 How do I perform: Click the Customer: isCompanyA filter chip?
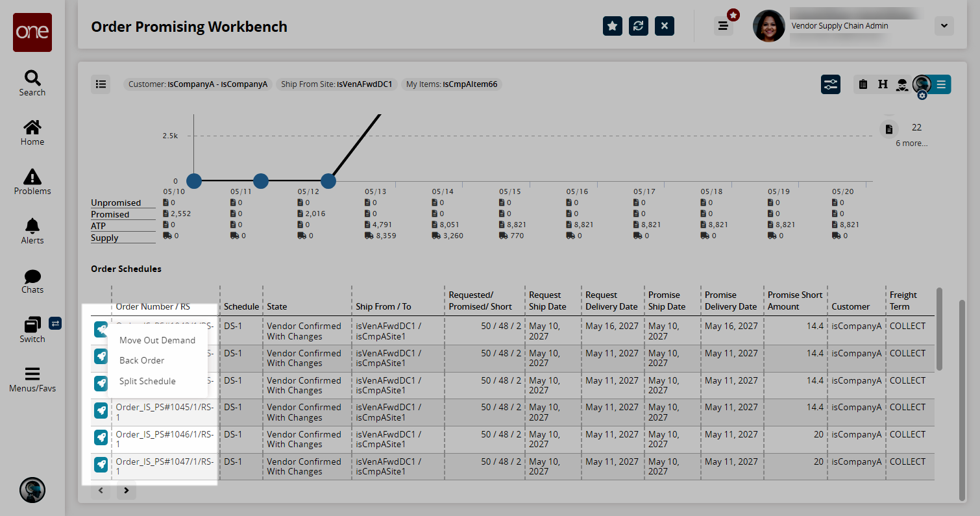click(198, 84)
